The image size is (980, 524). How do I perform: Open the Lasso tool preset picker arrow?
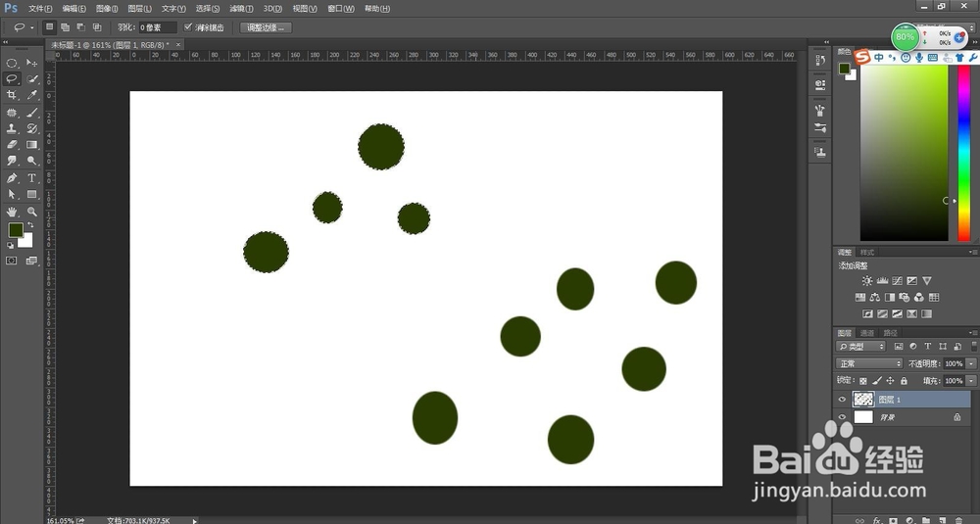coord(32,27)
